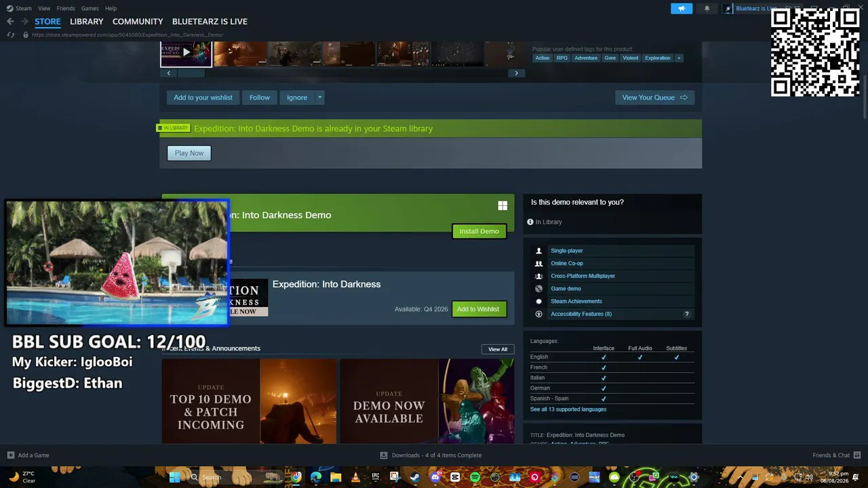Open Discord from the taskbar
Viewport: 868px width, 488px height.
point(435,478)
